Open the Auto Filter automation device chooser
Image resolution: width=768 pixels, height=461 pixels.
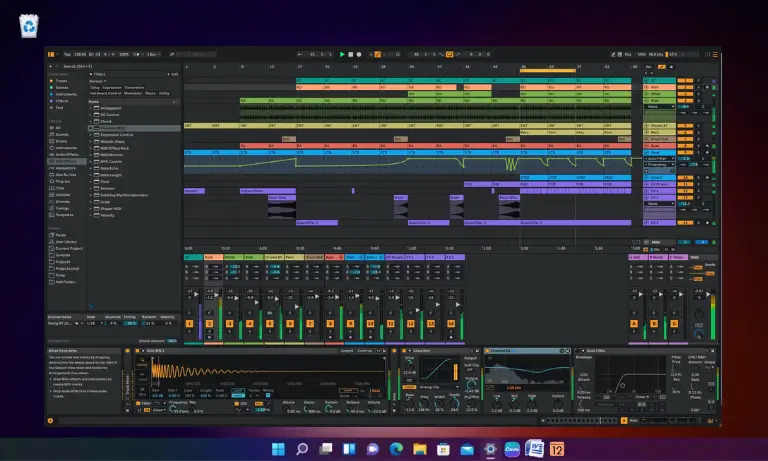(x=659, y=158)
